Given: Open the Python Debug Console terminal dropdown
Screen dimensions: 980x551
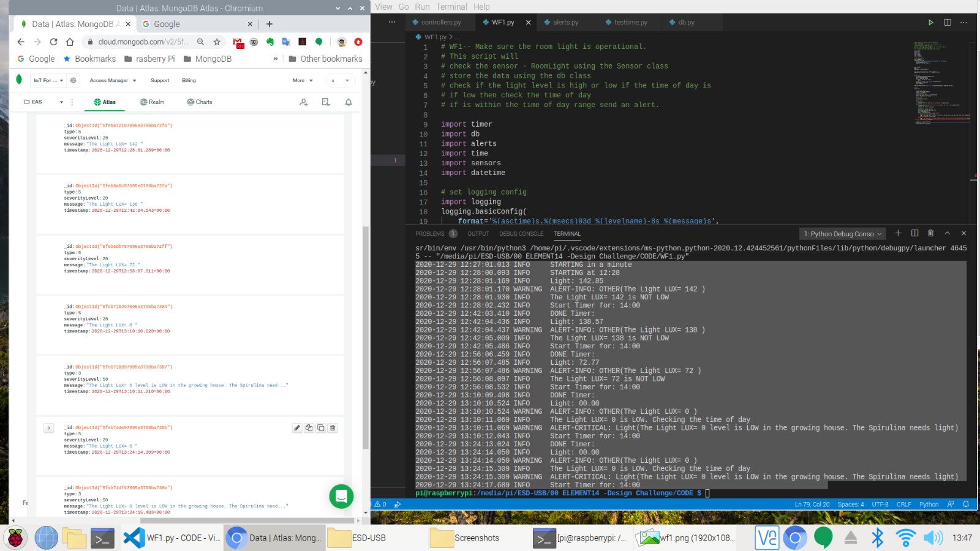Looking at the screenshot, I should (843, 234).
